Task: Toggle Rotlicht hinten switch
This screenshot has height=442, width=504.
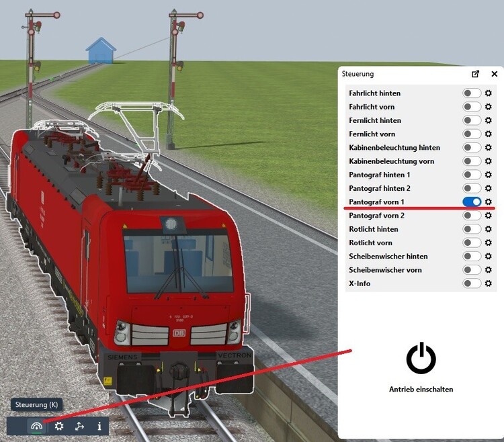Action: pyautogui.click(x=472, y=229)
